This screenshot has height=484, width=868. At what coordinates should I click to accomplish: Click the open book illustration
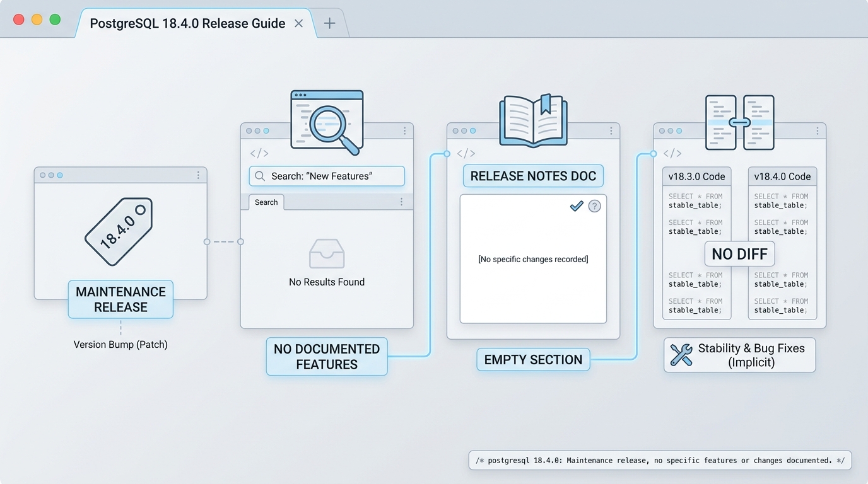(534, 121)
